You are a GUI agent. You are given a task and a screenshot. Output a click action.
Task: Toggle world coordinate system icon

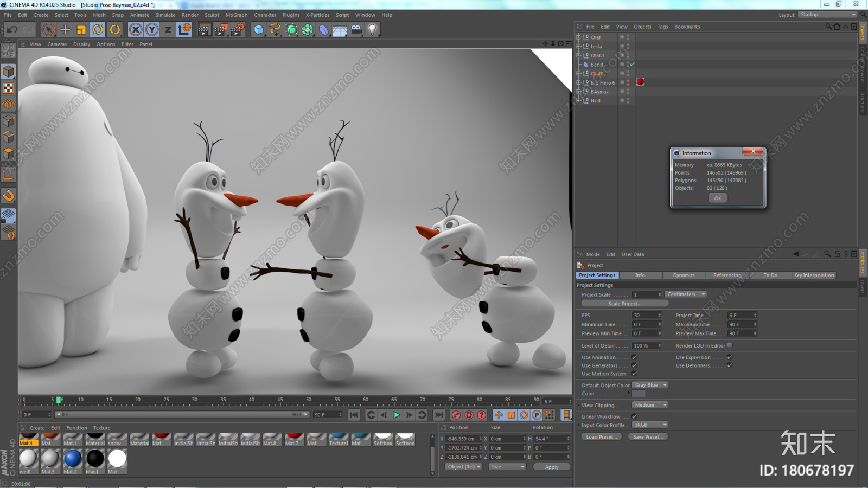[x=184, y=29]
